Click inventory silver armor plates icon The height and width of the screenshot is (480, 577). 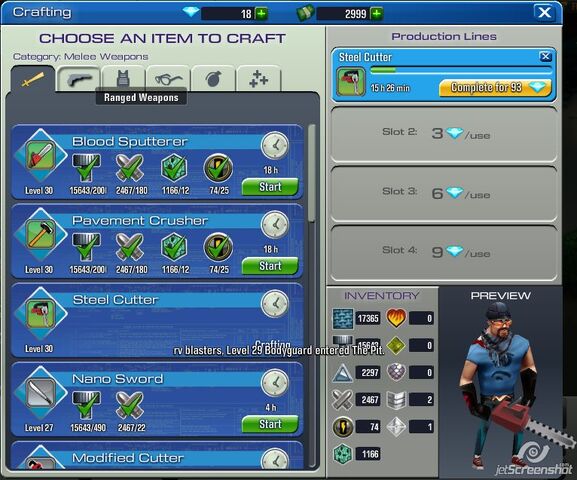396,400
